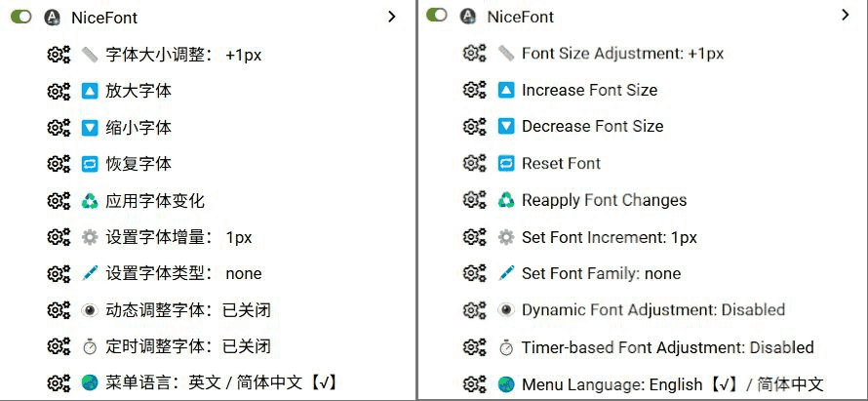The width and height of the screenshot is (868, 401).
Task: Click the pen icon next to Set Font Family
Action: pyautogui.click(x=505, y=273)
